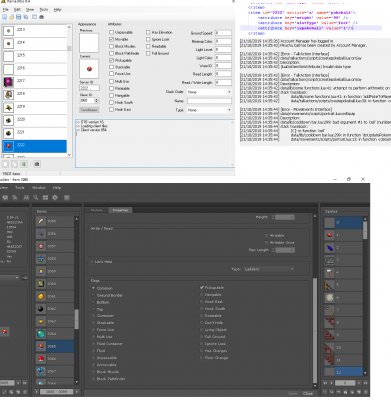Click the Save disk icon in ItemEditor toolbar
The height and width of the screenshot is (400, 391).
pyautogui.click(x=19, y=17)
